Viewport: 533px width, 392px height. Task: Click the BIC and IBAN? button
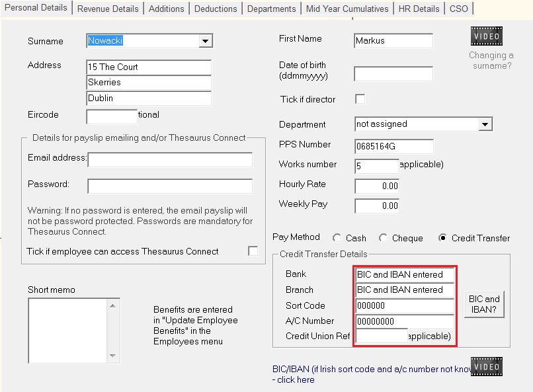click(484, 304)
